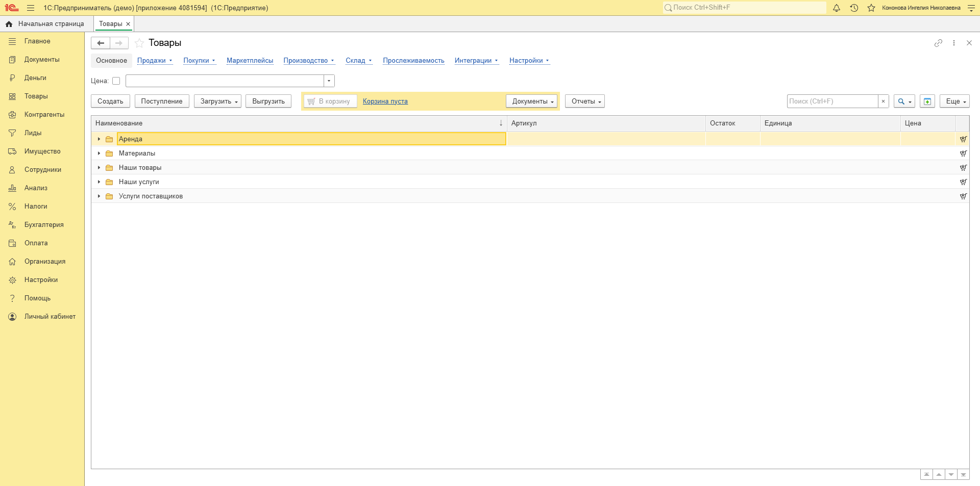The width and height of the screenshot is (980, 486).
Task: Move one row up with arrow icon
Action: click(939, 474)
